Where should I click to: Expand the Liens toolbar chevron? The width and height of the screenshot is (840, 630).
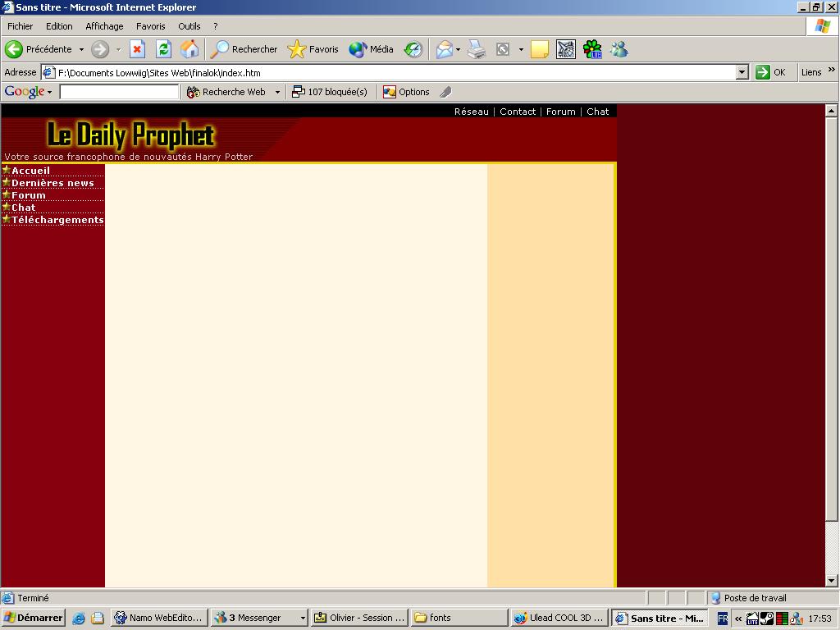[832, 70]
